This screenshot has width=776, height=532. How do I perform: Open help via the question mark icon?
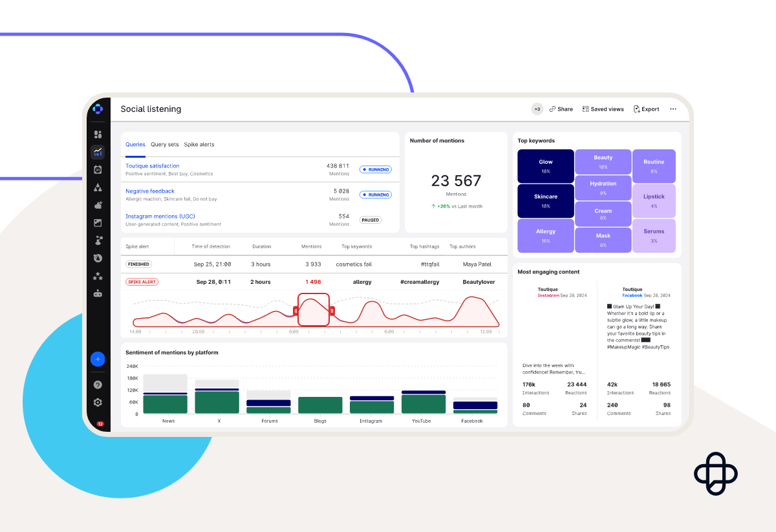[x=98, y=385]
